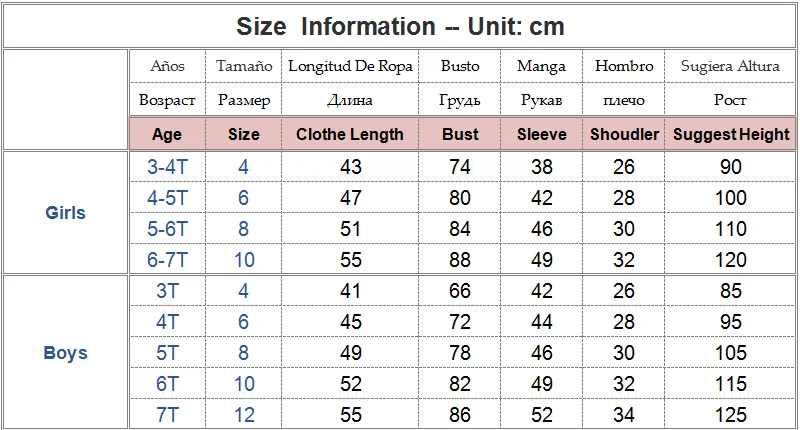Select suggest height value 125
Screen dimensions: 800x430
click(x=731, y=415)
